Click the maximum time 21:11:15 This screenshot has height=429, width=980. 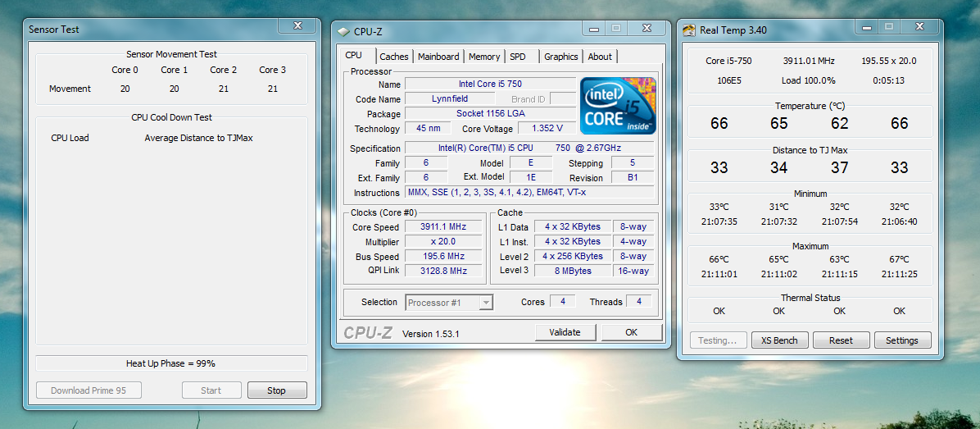point(839,274)
